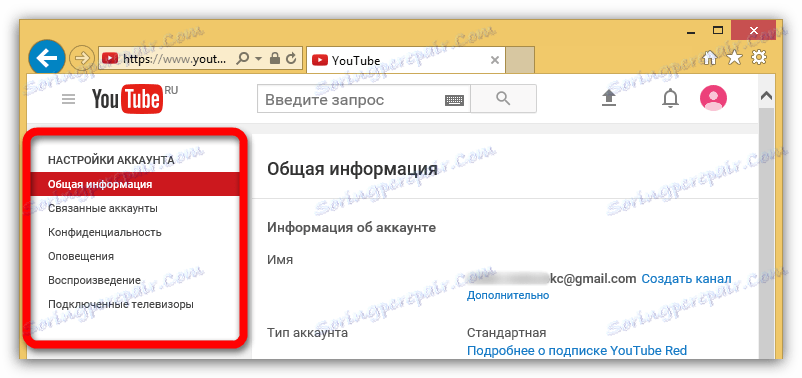Refresh the page with reload icon
Viewport: 802px width, 378px height.
point(292,59)
